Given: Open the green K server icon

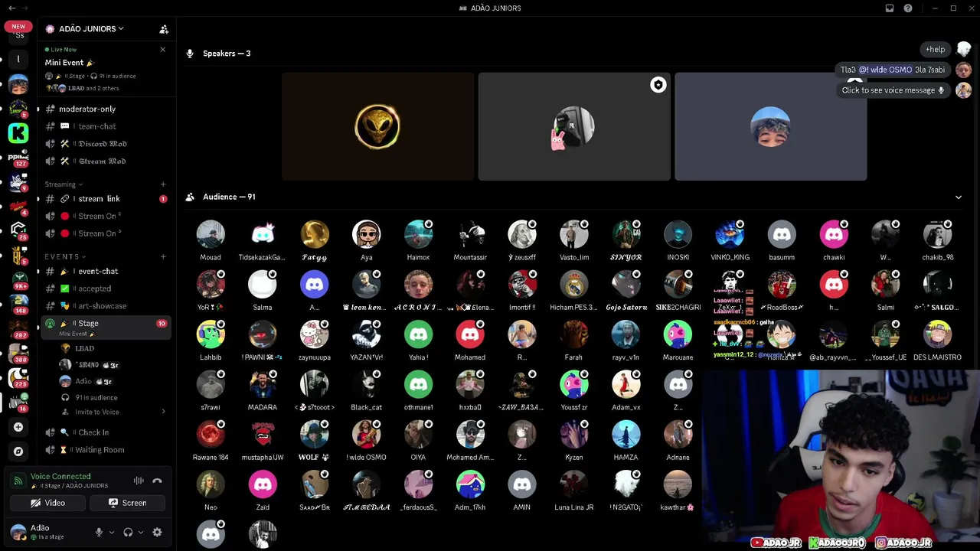Looking at the screenshot, I should [18, 133].
